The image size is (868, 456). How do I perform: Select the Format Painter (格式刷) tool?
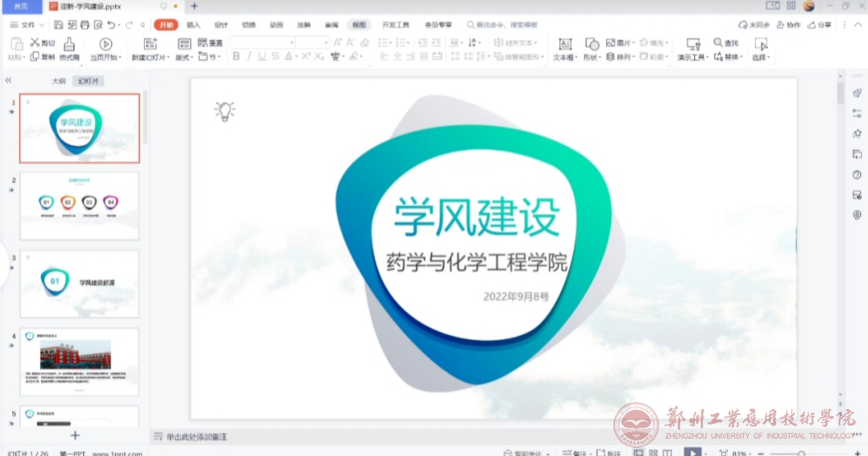point(69,48)
